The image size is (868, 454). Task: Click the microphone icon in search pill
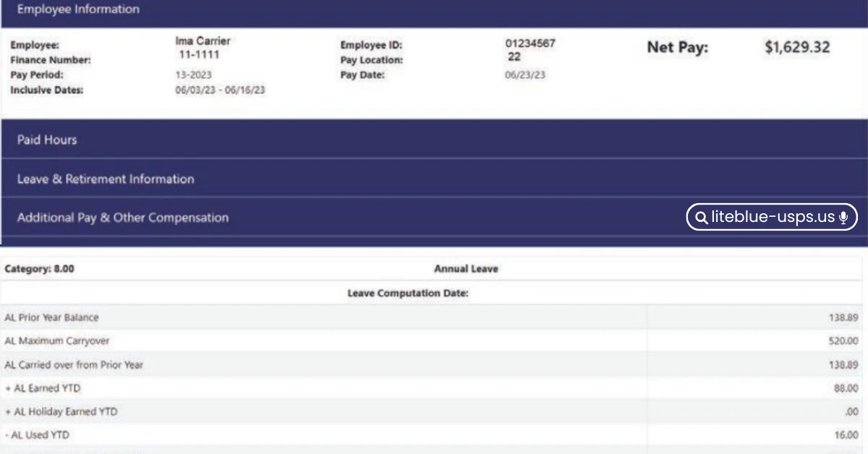click(843, 218)
